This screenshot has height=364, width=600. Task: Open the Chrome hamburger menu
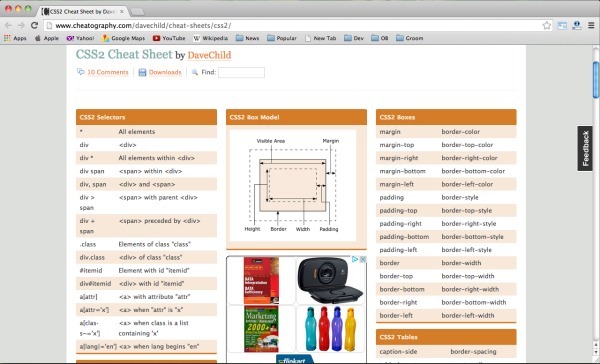pos(591,25)
